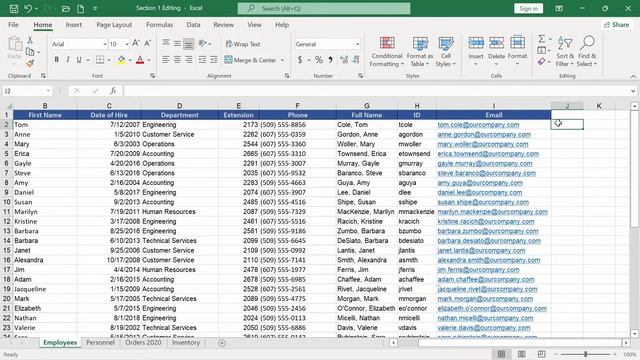Delete cells using Delete button
Image resolution: width=640 pixels, height=360 pixels.
496,52
